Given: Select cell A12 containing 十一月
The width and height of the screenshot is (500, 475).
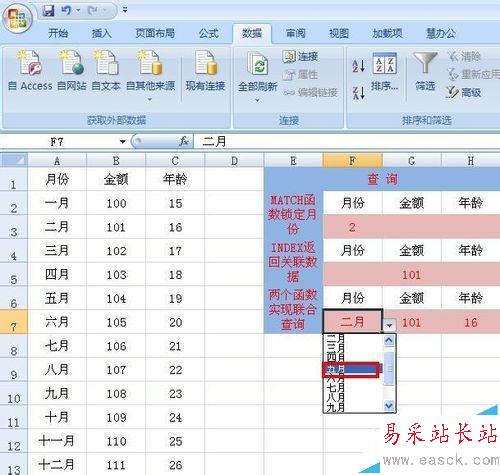Looking at the screenshot, I should (x=57, y=440).
